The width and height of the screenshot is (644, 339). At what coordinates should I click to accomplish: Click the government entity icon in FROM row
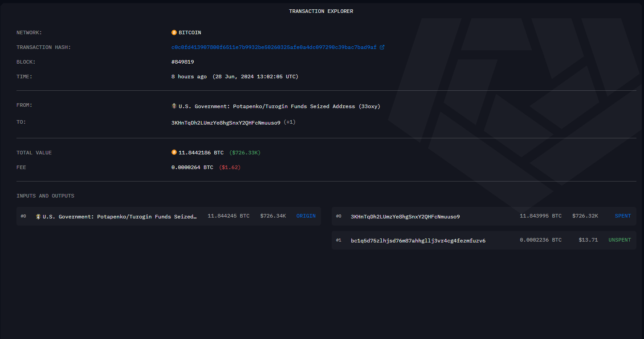pyautogui.click(x=174, y=106)
